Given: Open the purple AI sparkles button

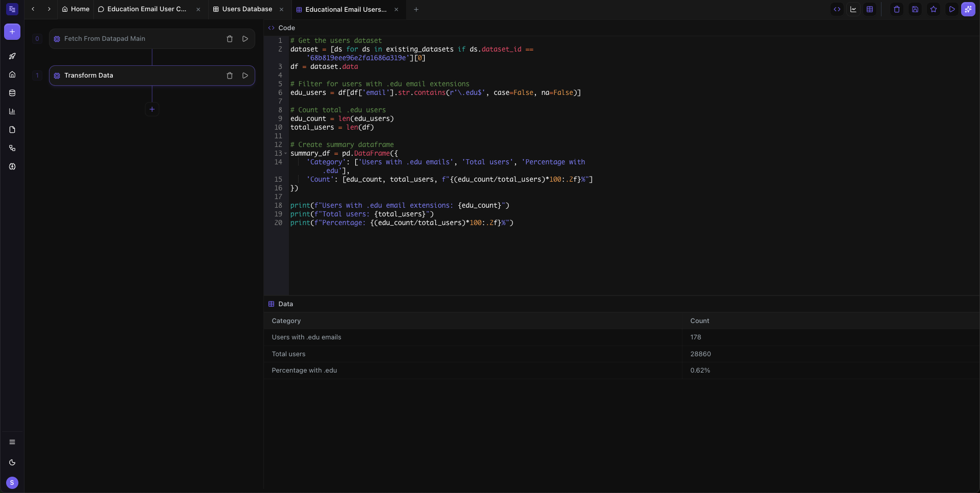Looking at the screenshot, I should pos(968,9).
